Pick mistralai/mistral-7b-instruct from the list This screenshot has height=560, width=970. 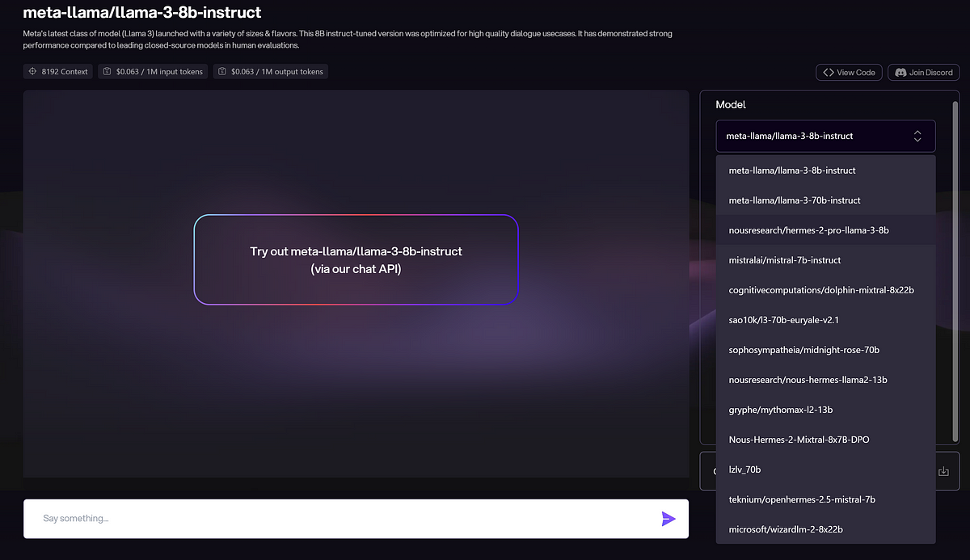coord(785,260)
